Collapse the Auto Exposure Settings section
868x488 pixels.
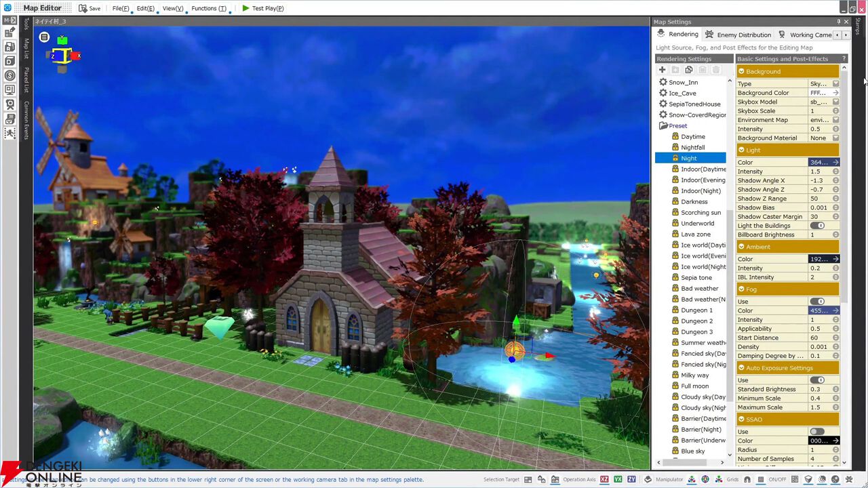[787, 368]
